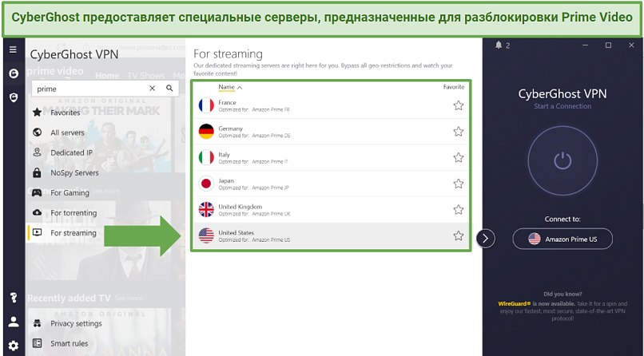Screen dimensions: 644x356
Task: Click the NoSpy Servers padlock icon
Action: [37, 172]
